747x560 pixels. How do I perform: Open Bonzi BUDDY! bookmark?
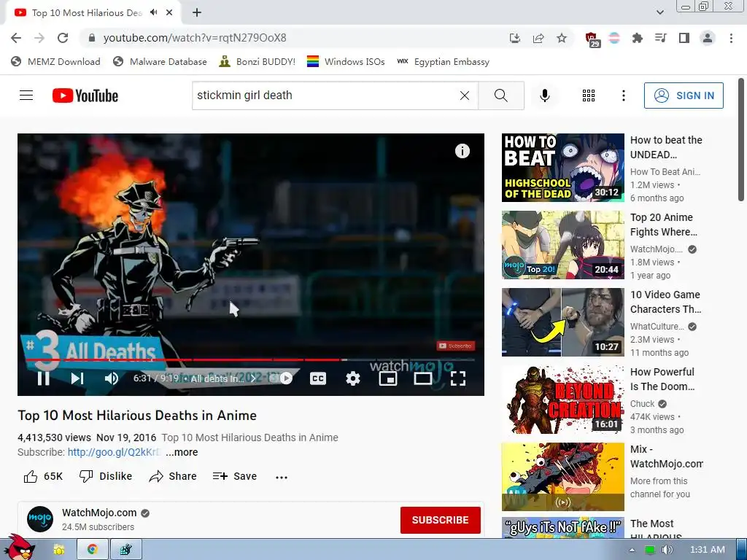(258, 61)
